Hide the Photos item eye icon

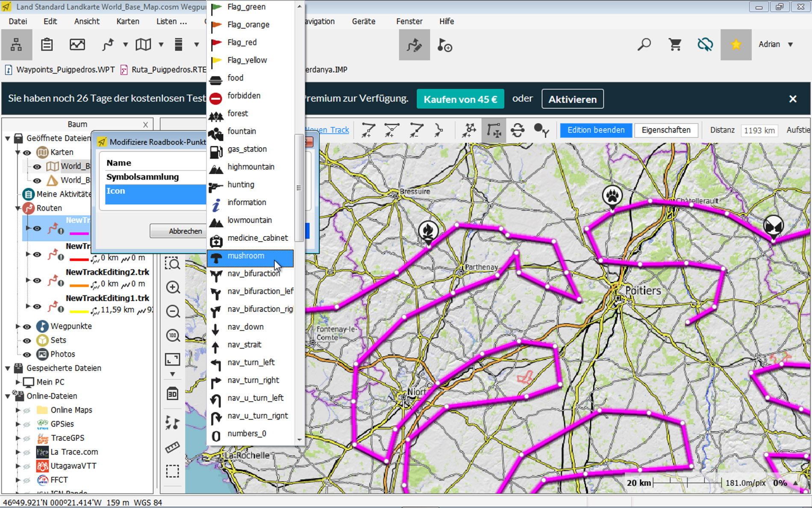27,354
